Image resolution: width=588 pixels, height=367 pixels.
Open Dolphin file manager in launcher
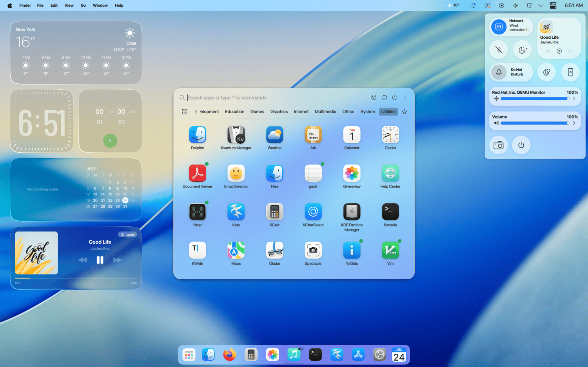[198, 135]
